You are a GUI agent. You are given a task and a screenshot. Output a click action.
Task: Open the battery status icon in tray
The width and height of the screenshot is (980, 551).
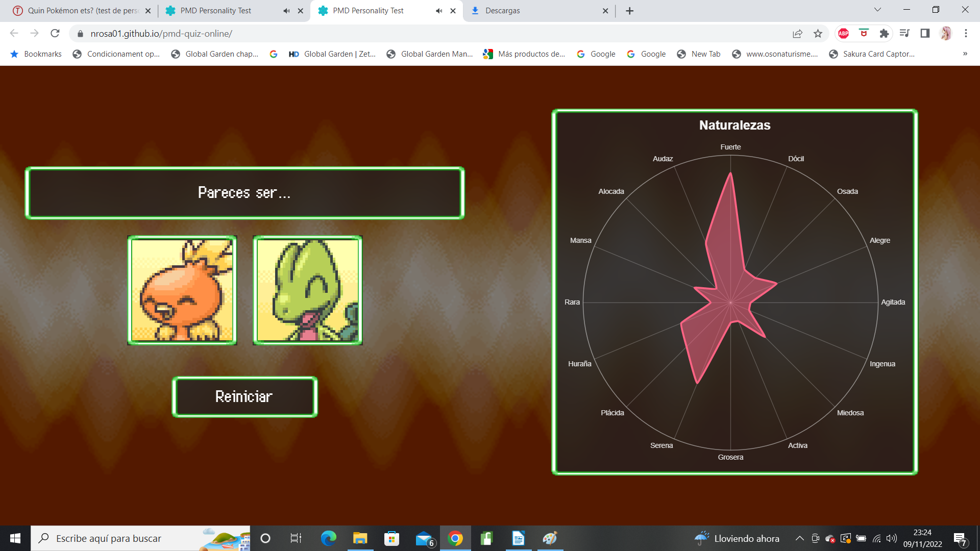(861, 538)
